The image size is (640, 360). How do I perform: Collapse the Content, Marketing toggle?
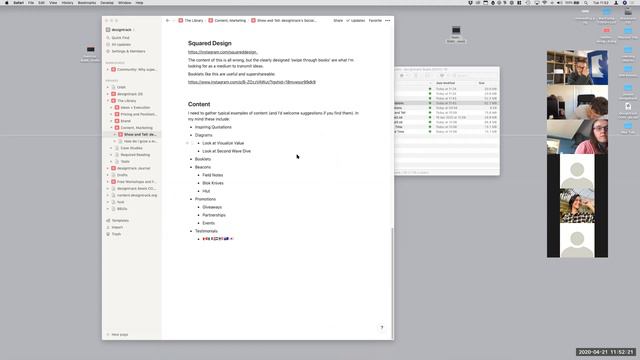pos(111,128)
